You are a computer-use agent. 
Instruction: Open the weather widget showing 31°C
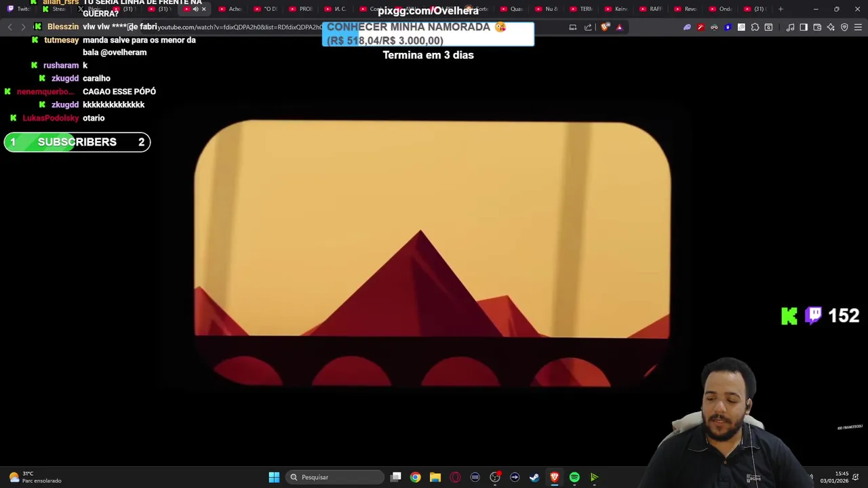(x=35, y=477)
